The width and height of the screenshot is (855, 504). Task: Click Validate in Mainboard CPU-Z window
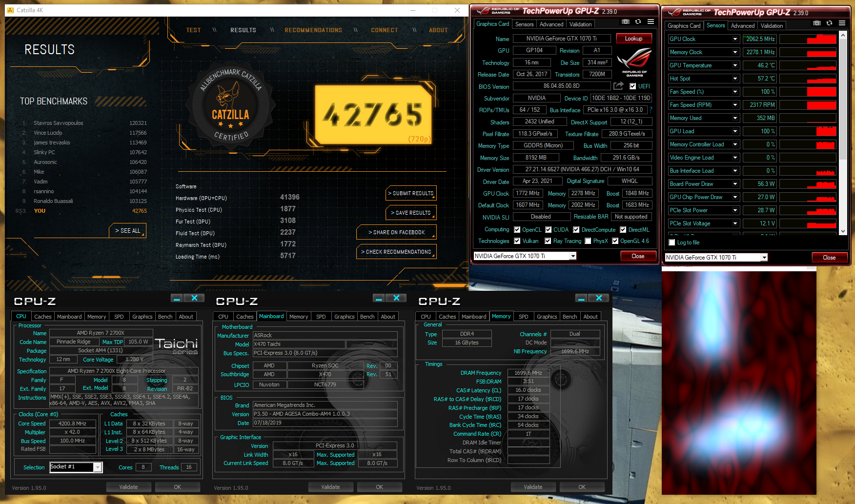tap(330, 487)
